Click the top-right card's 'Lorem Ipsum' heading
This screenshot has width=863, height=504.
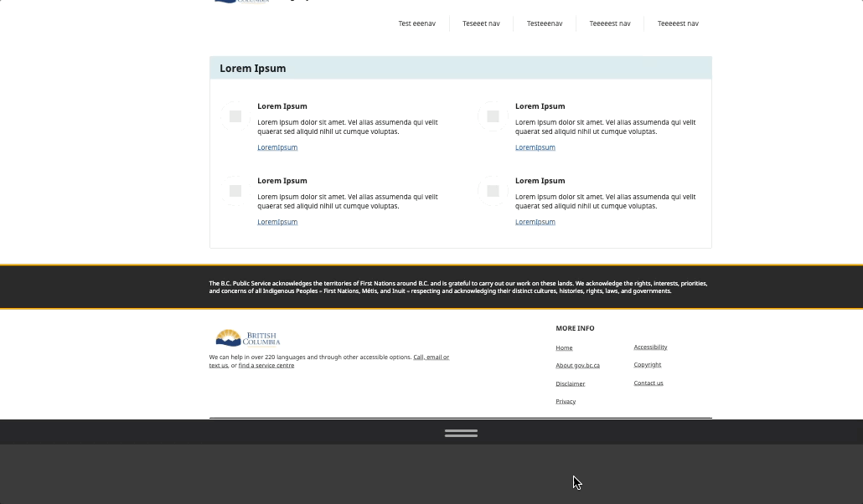(x=540, y=106)
